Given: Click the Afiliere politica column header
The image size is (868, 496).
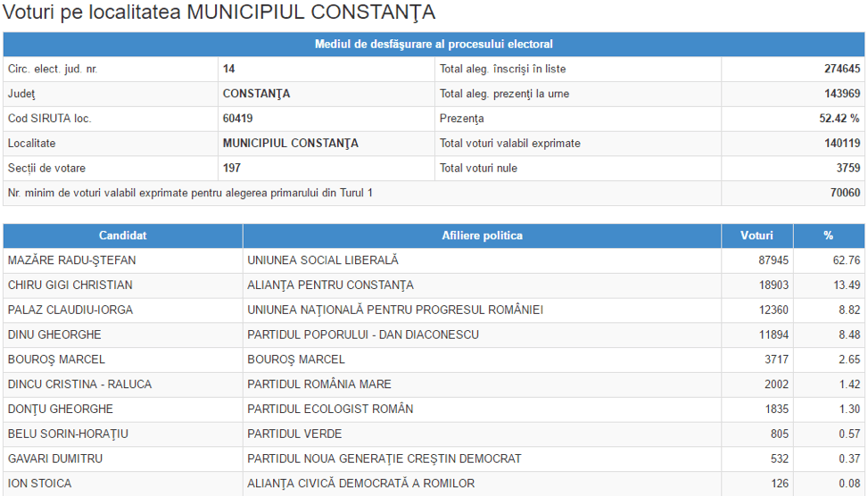Looking at the screenshot, I should coord(482,236).
